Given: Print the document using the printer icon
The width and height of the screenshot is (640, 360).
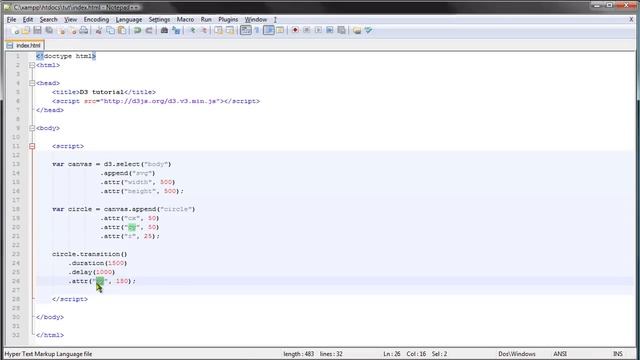Looking at the screenshot, I should tap(84, 30).
